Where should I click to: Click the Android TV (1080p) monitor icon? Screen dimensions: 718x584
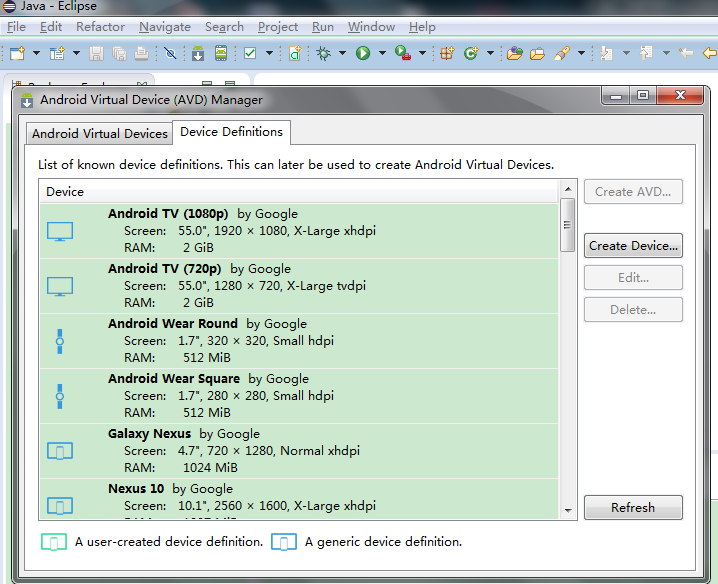pyautogui.click(x=60, y=231)
